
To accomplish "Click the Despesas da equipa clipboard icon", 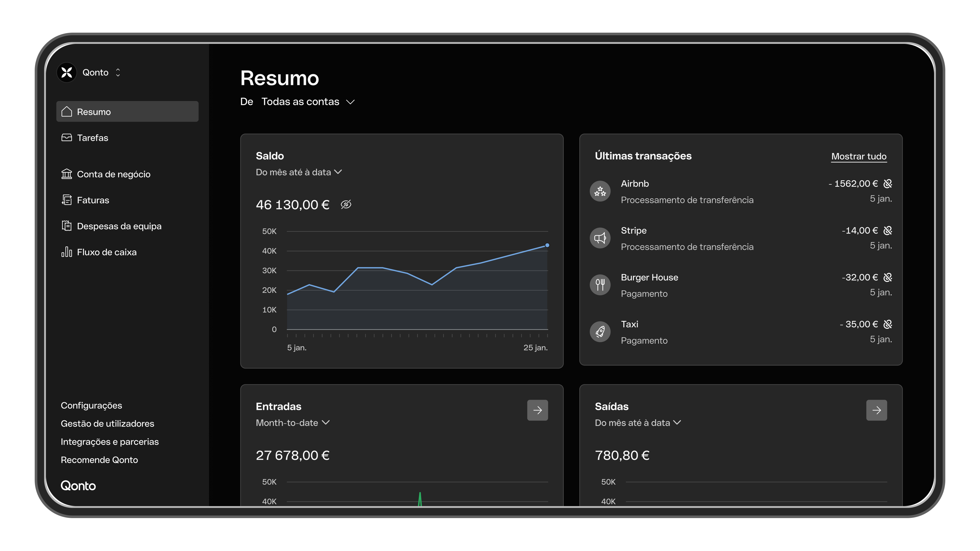I will 67,226.
